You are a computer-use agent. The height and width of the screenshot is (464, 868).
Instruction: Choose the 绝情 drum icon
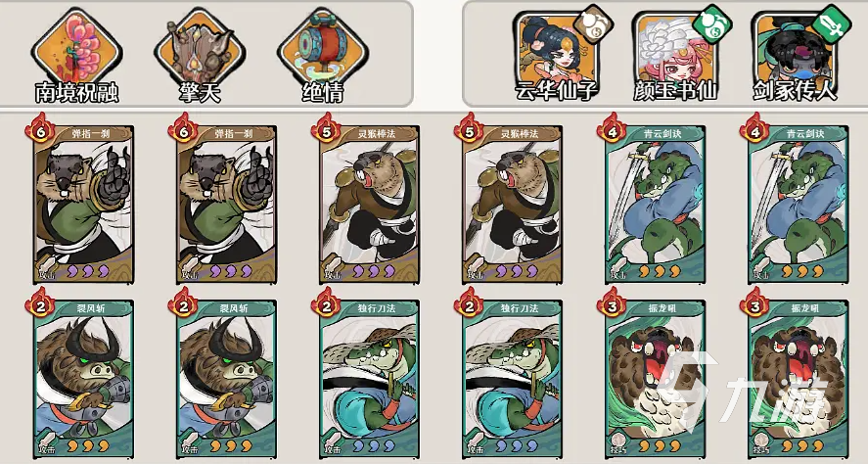coord(323,49)
